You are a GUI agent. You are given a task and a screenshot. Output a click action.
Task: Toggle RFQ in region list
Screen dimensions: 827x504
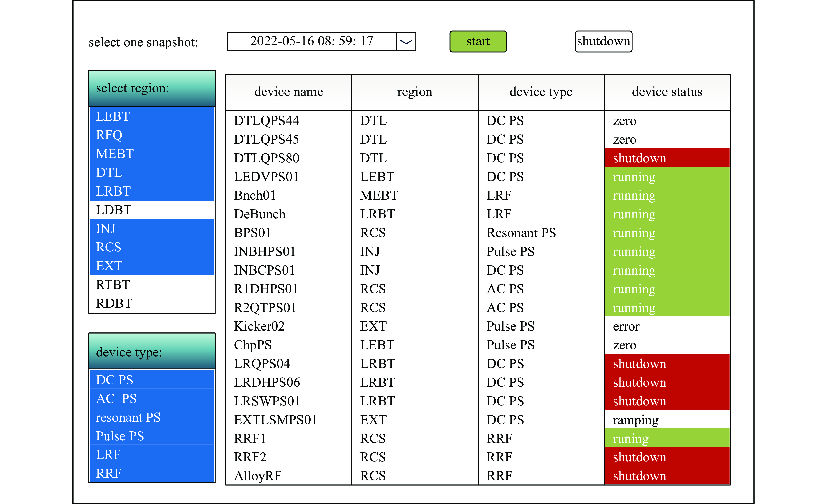(152, 135)
